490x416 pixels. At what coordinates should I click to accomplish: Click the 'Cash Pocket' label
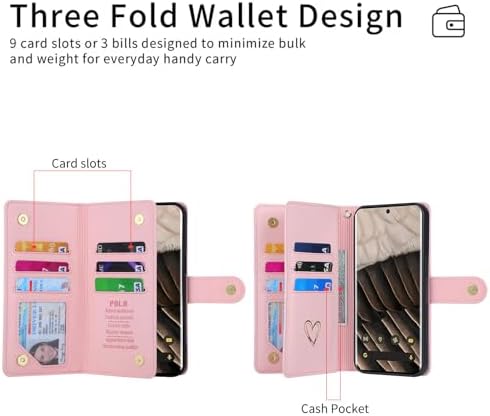tap(335, 408)
